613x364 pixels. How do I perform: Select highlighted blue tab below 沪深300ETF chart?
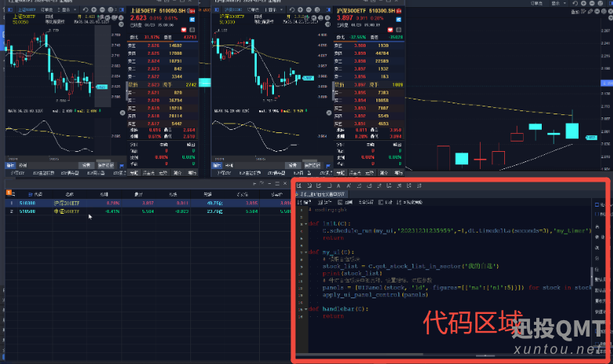click(217, 165)
